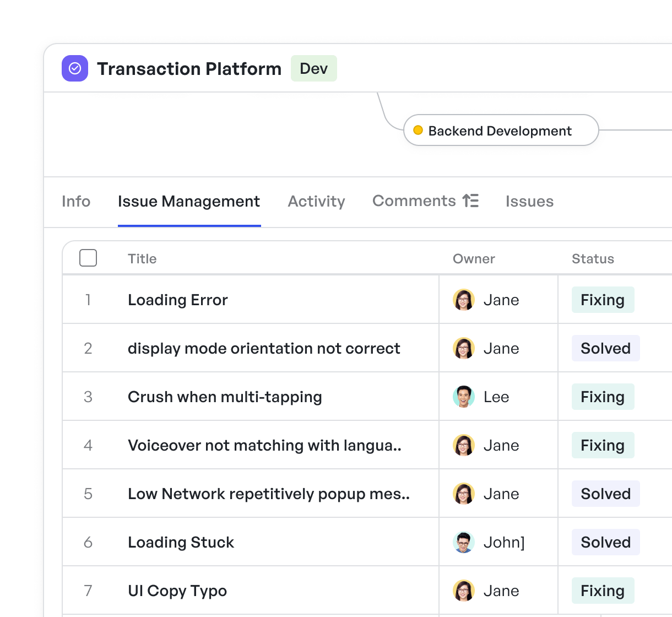Click row number 7
The width and height of the screenshot is (672, 617).
[x=88, y=591]
